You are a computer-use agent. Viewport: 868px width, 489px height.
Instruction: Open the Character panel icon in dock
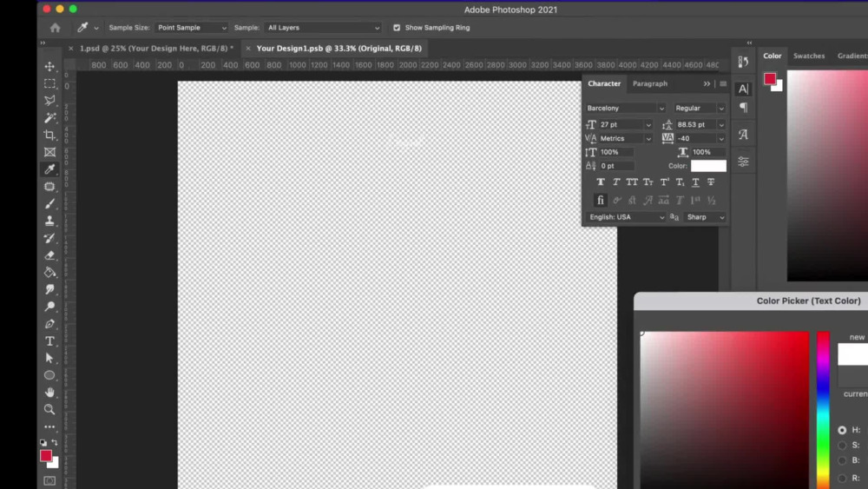[743, 89]
